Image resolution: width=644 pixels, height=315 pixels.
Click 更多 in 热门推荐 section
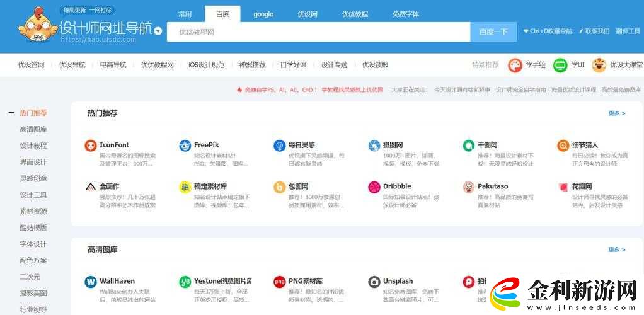coord(617,113)
